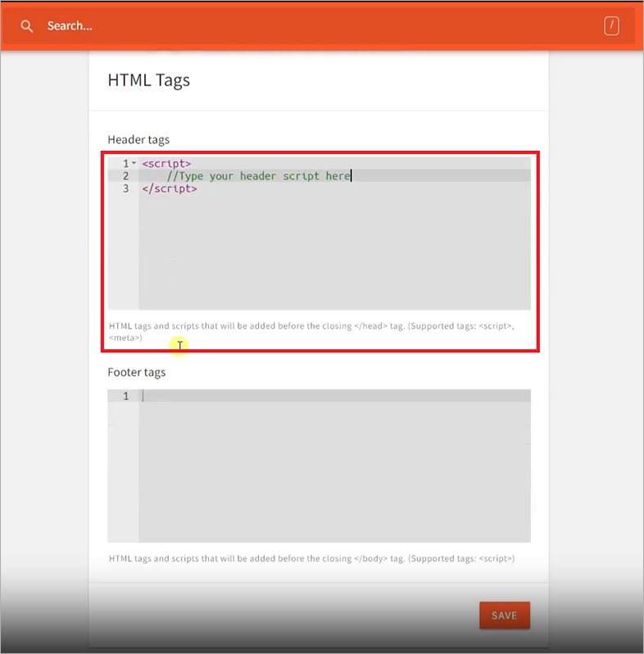Click the HTML Tags heading
Viewport: 644px width, 654px height.
pos(149,80)
